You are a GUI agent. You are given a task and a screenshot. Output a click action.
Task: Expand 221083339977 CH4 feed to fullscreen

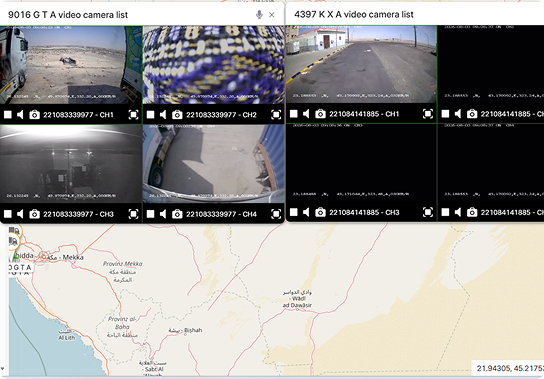276,214
